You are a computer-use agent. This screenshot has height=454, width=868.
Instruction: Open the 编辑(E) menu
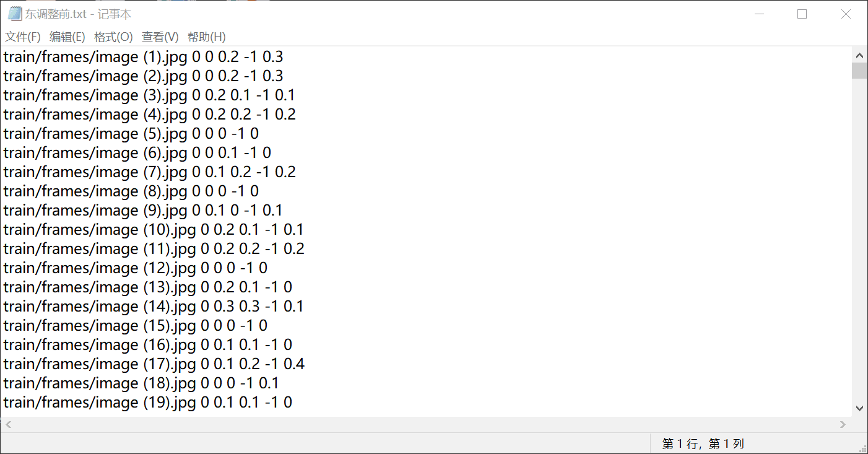(x=67, y=37)
